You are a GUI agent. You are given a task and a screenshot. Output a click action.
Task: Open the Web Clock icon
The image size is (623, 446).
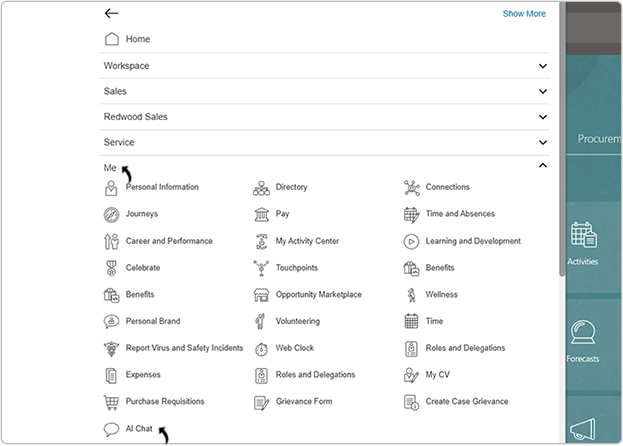261,348
